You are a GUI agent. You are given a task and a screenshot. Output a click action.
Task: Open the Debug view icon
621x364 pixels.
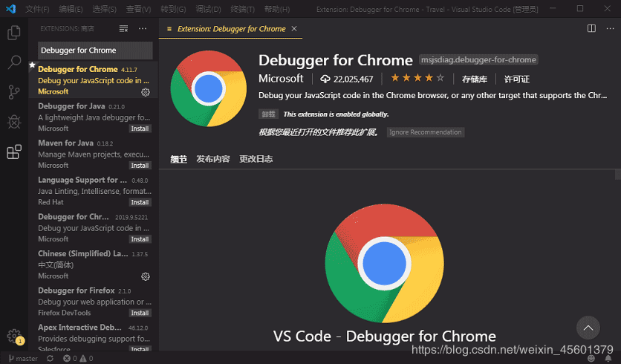(13, 122)
